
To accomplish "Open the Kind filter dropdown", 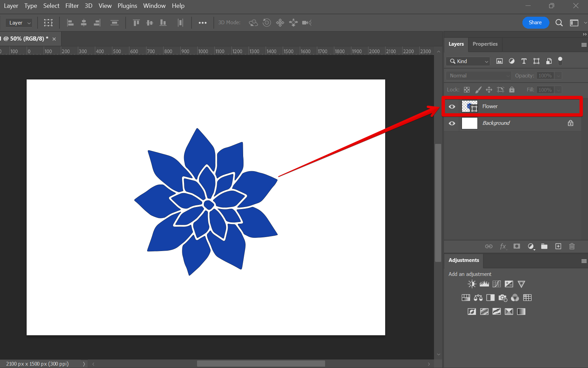I will pyautogui.click(x=468, y=61).
